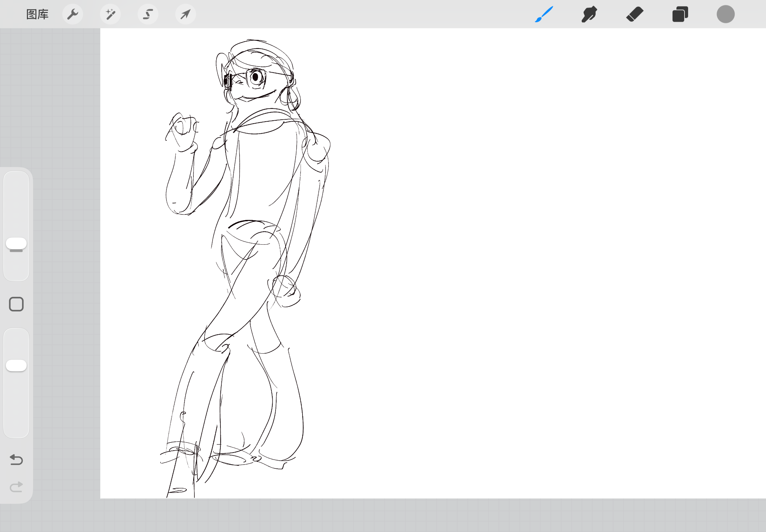Tap the square modify button in sidebar
Screen dimensions: 766x532
point(16,304)
